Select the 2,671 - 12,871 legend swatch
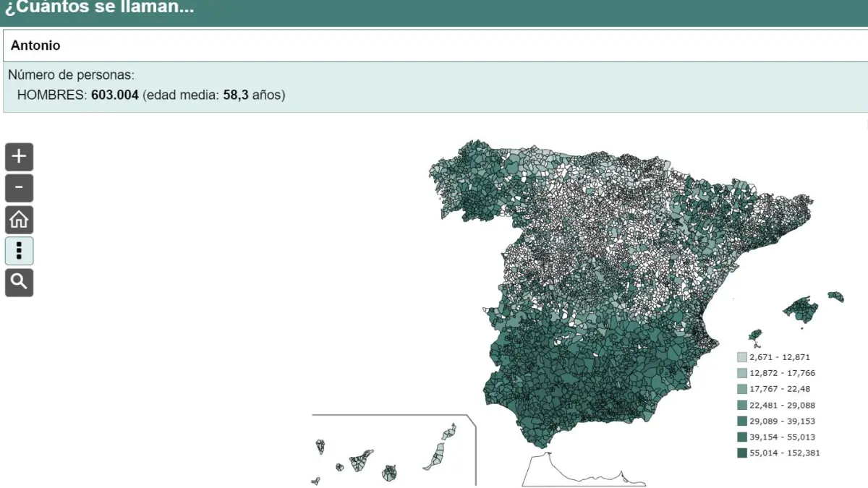868x488 pixels. pyautogui.click(x=742, y=357)
